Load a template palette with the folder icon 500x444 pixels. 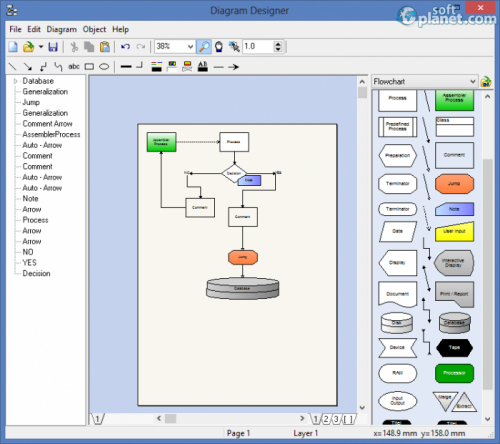coord(486,82)
